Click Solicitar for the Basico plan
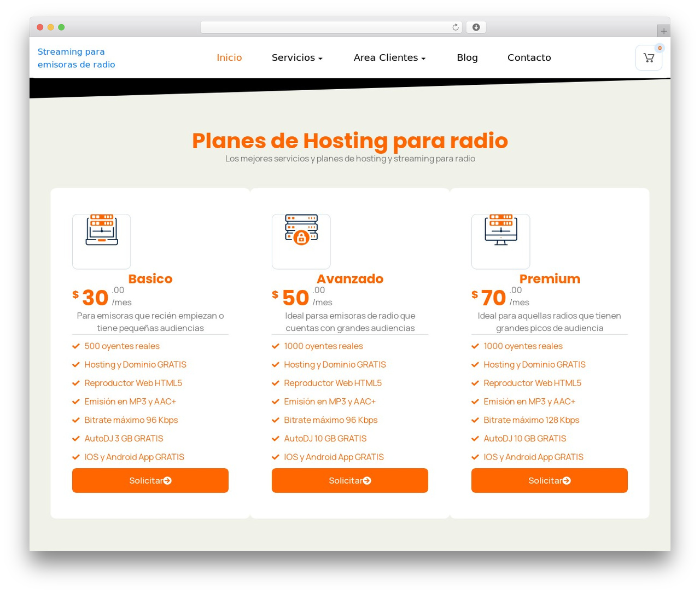Viewport: 700px width, 593px height. pyautogui.click(x=150, y=480)
